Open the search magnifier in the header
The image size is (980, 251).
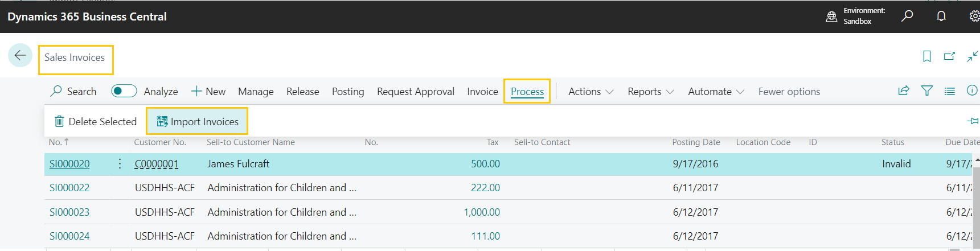coord(907,16)
